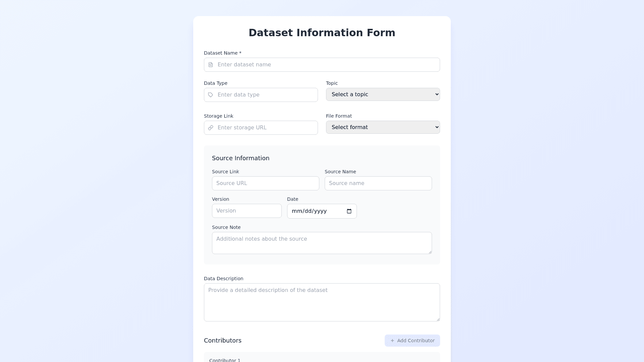Expand the File Format dropdown
644x362 pixels.
point(383,127)
